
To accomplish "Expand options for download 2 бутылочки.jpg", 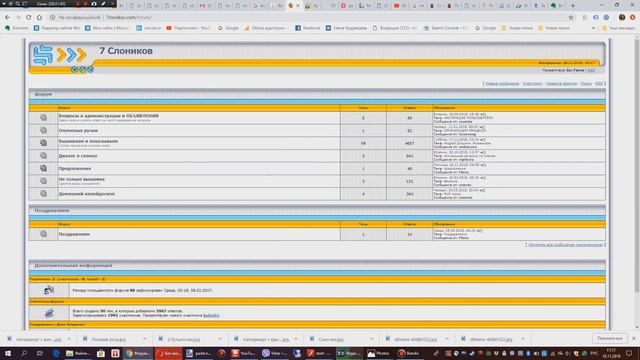I will point(220,339).
